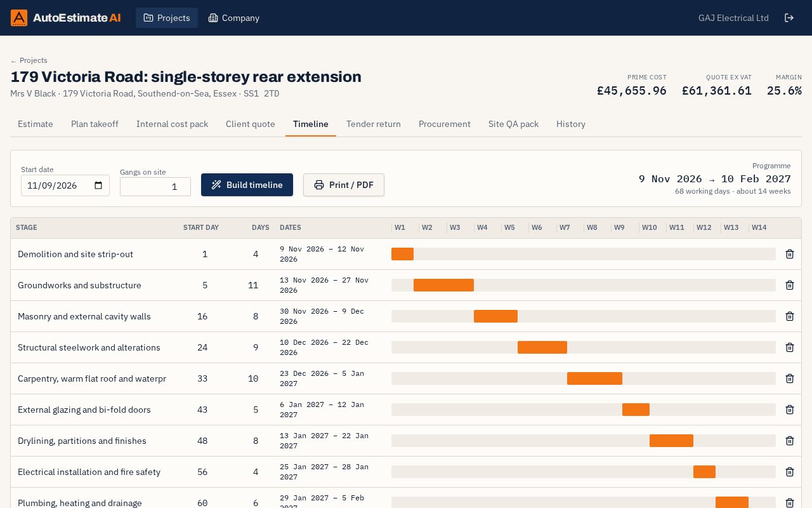Delete the Masonry and external cavity walls stage

click(x=790, y=316)
